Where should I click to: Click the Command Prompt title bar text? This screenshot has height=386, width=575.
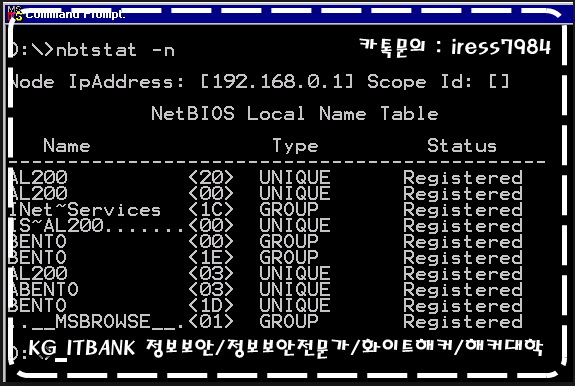point(76,15)
